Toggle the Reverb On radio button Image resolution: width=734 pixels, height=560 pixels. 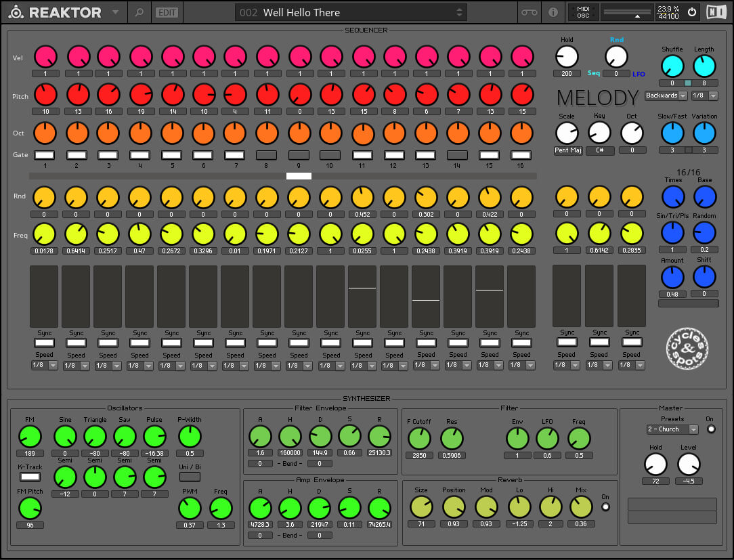click(x=605, y=507)
